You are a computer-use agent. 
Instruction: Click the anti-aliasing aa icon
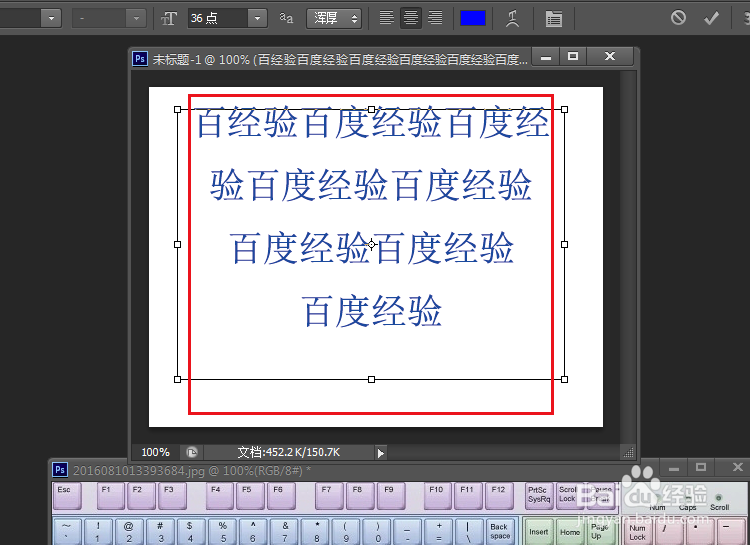[286, 18]
